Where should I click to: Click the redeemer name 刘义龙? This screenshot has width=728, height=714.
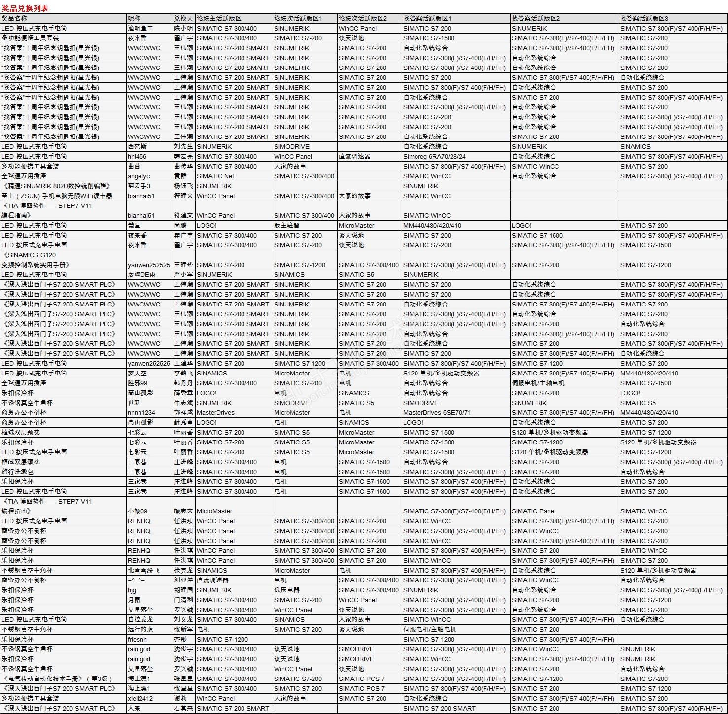click(x=183, y=619)
